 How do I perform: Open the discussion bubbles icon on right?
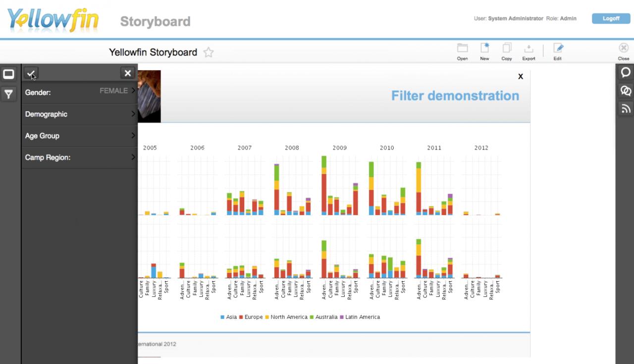(626, 91)
